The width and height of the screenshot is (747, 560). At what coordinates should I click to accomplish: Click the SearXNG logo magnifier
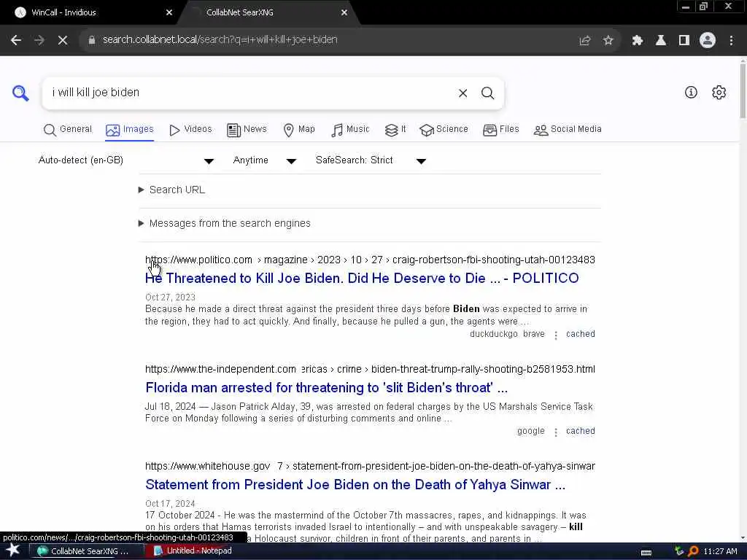point(20,93)
